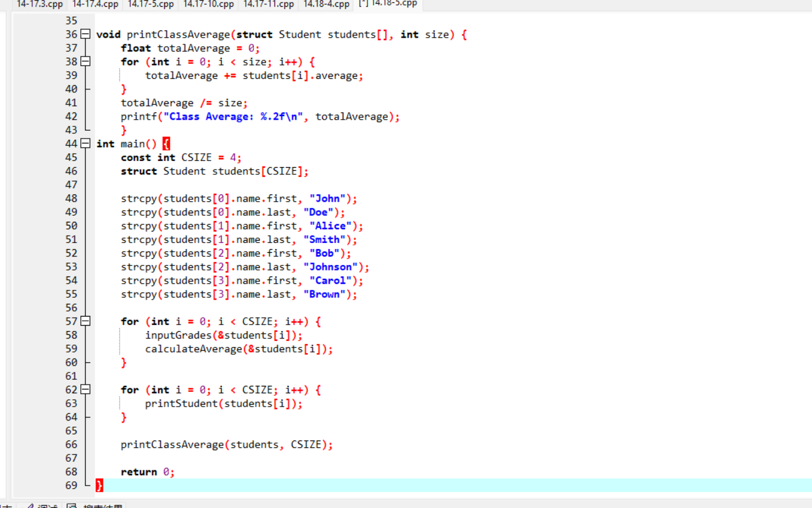Click the "for" keyword on line 62
The height and width of the screenshot is (508, 812).
(x=130, y=390)
